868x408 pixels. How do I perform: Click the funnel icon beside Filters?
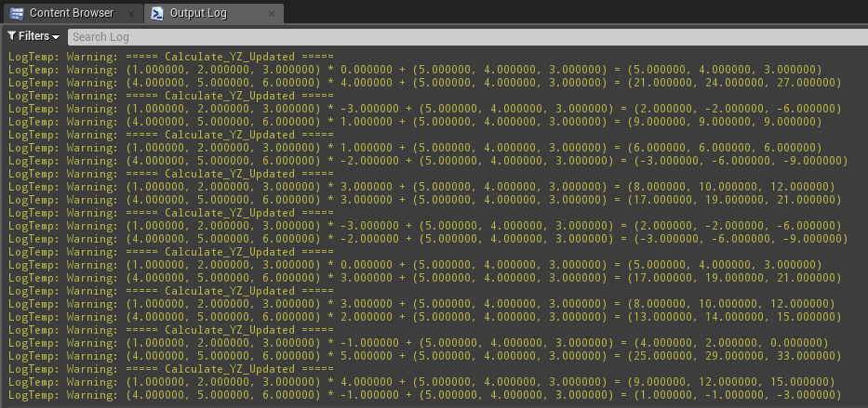pyautogui.click(x=11, y=36)
